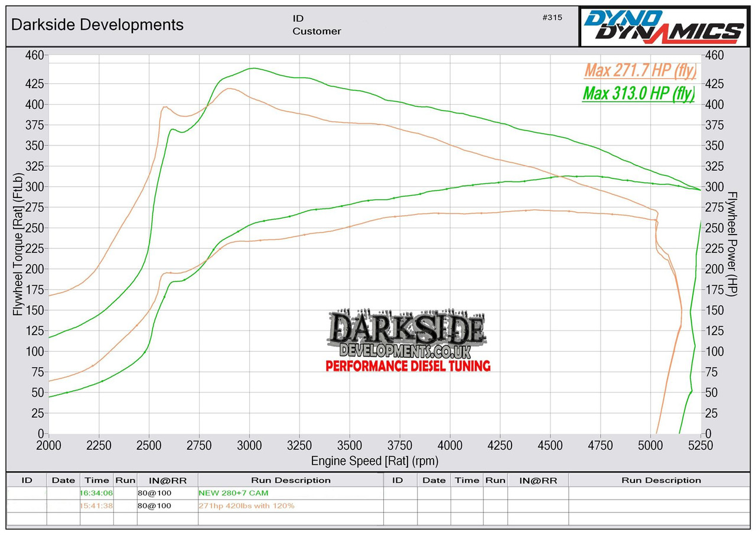Select the 'Darkside Developments' header title
This screenshot has height=535, width=756.
[x=97, y=25]
